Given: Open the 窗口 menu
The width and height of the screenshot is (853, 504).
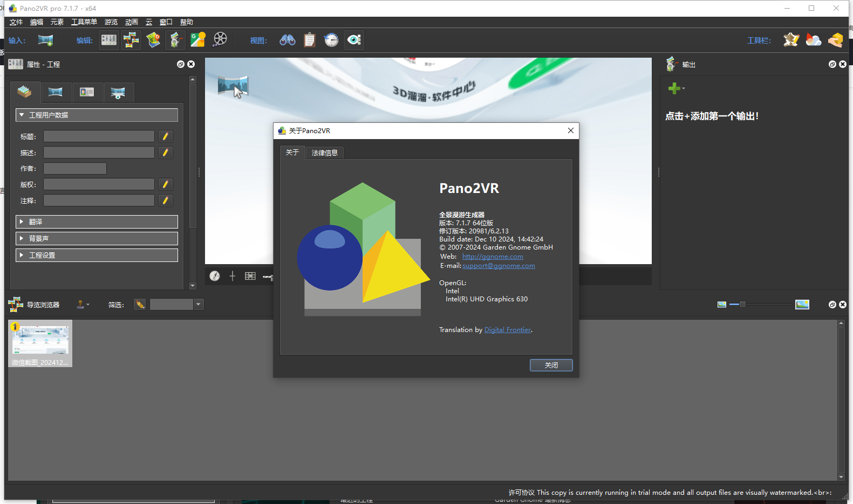Looking at the screenshot, I should 166,22.
